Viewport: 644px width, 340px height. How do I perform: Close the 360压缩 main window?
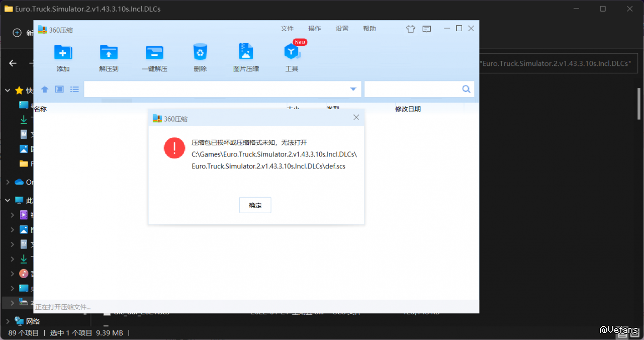(471, 29)
